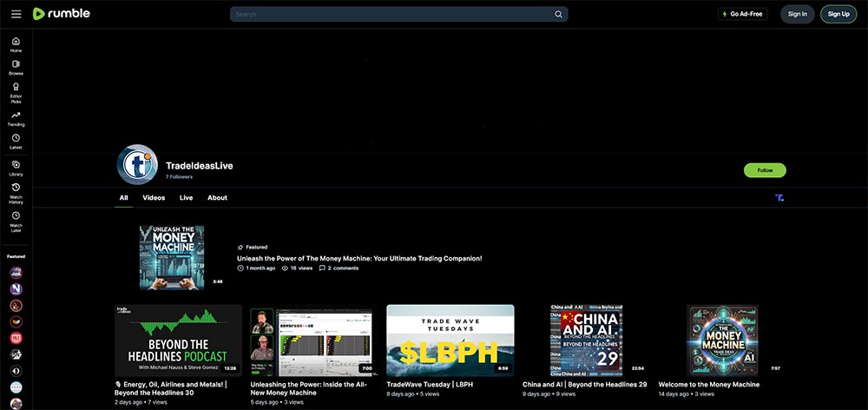The width and height of the screenshot is (868, 410).
Task: Click the comments icon on featured video
Action: click(322, 268)
